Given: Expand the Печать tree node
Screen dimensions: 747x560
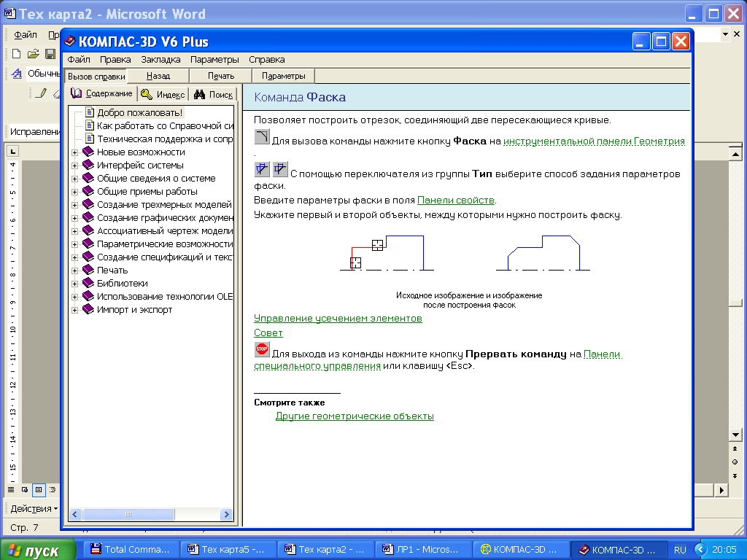Looking at the screenshot, I should [x=75, y=271].
